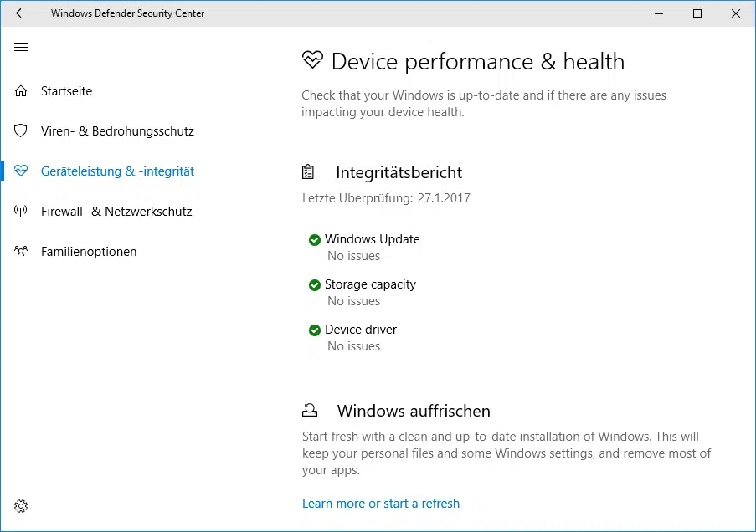Open settings with the gear icon

coord(21,506)
